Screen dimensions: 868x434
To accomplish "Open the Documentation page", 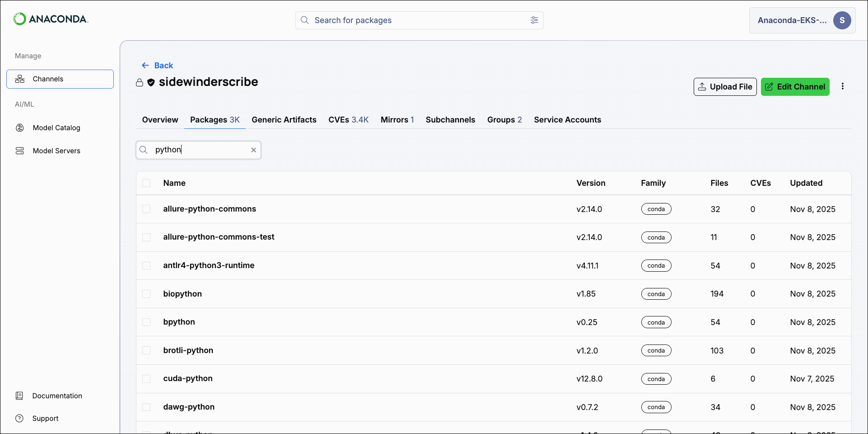I will (x=57, y=396).
